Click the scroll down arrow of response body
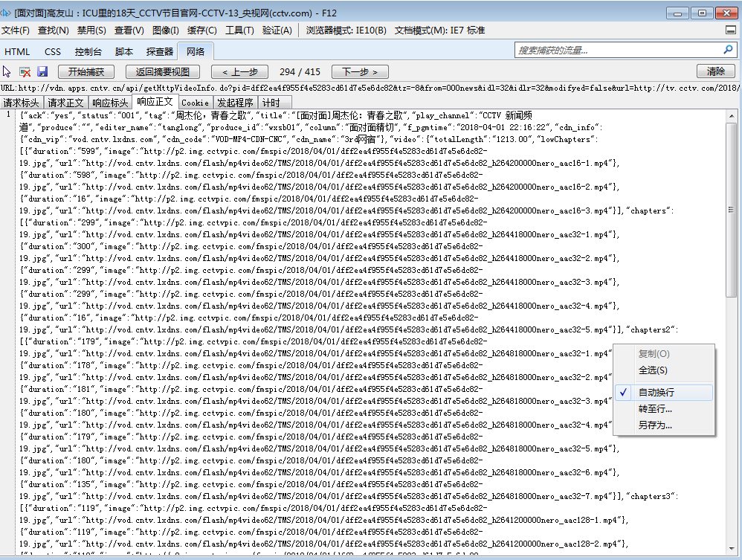The width and height of the screenshot is (742, 560). click(x=731, y=548)
